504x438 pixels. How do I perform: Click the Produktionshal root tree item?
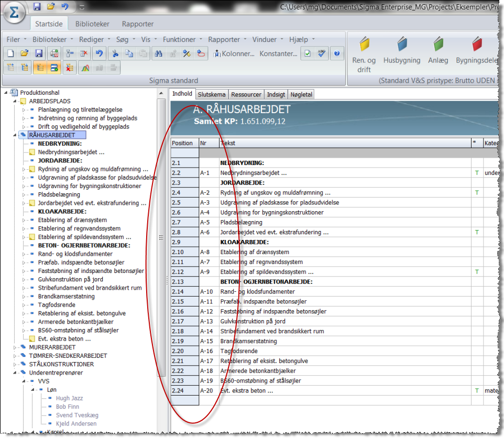(40, 93)
